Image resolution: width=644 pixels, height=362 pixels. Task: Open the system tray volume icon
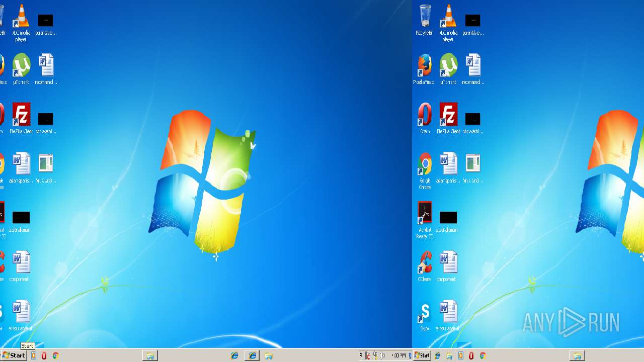pos(382,355)
